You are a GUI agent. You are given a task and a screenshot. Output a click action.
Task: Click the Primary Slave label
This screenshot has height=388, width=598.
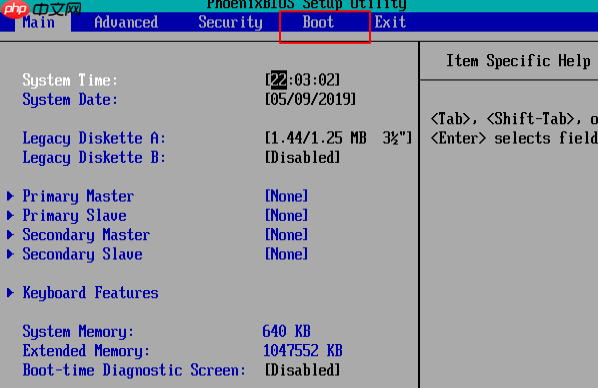(x=74, y=216)
